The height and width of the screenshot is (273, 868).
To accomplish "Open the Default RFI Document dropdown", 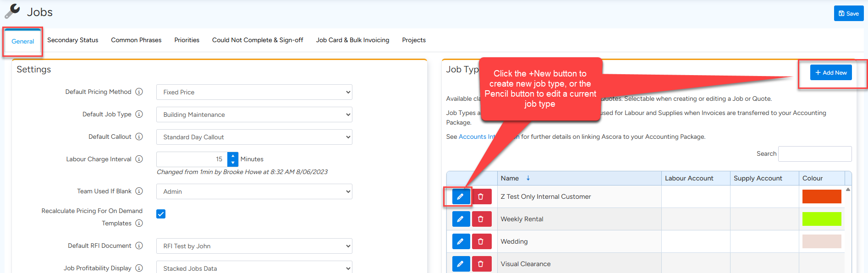I will coord(254,246).
